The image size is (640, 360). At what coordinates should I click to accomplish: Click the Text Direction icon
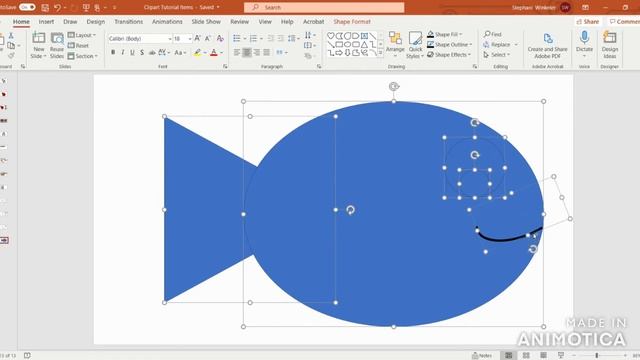(x=308, y=36)
